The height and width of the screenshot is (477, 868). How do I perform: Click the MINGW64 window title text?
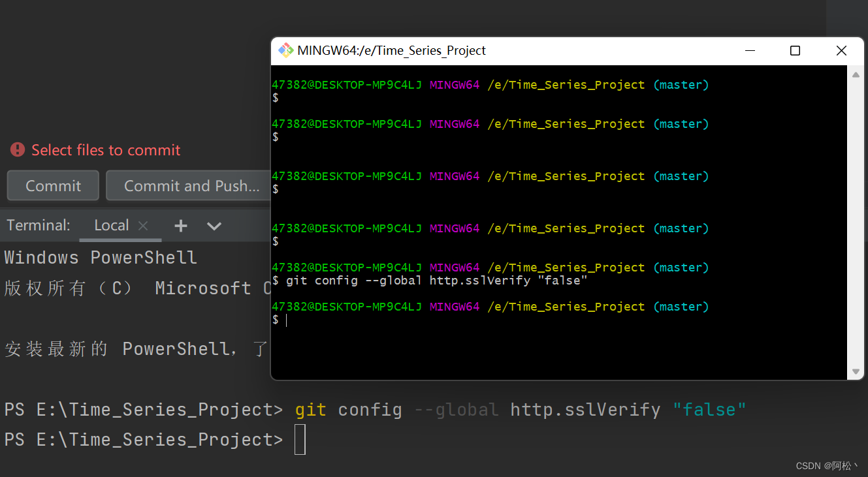pos(391,50)
